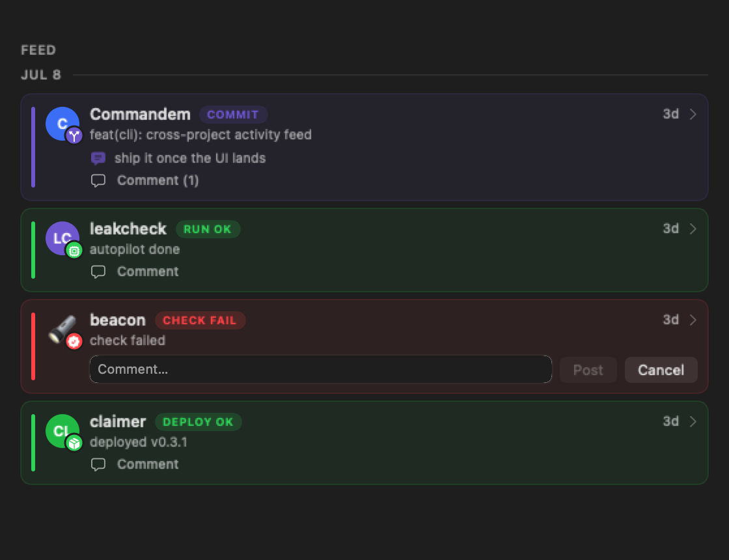Viewport: 729px width, 560px height.
Task: Click the purple note icon beside ship it
Action: click(98, 159)
